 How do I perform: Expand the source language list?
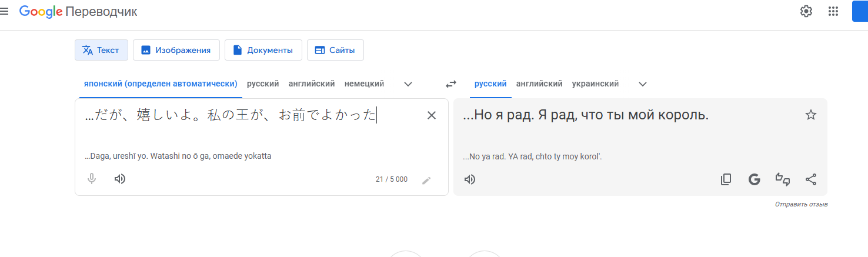(408, 84)
